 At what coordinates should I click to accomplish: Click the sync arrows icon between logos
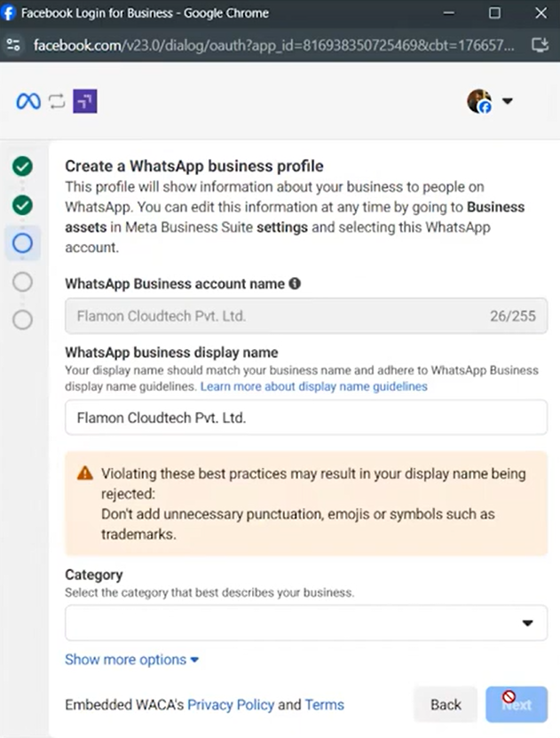57,100
